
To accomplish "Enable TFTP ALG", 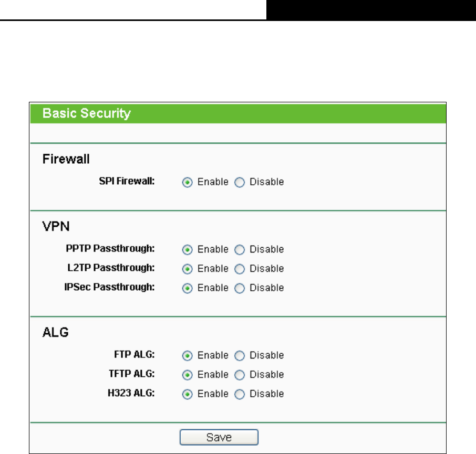I will (188, 375).
